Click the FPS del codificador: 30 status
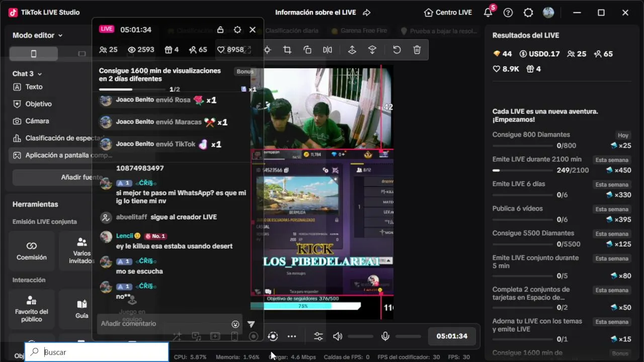 pos(409,357)
